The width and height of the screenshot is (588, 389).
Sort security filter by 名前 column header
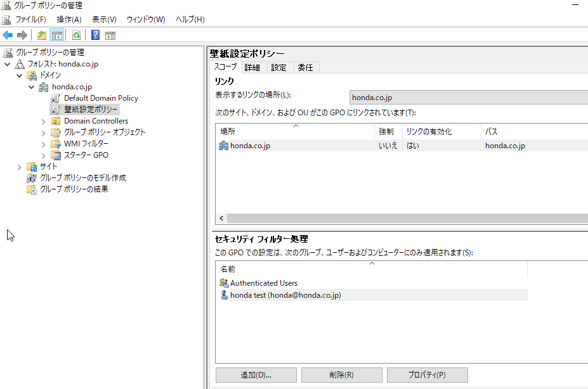[372, 269]
